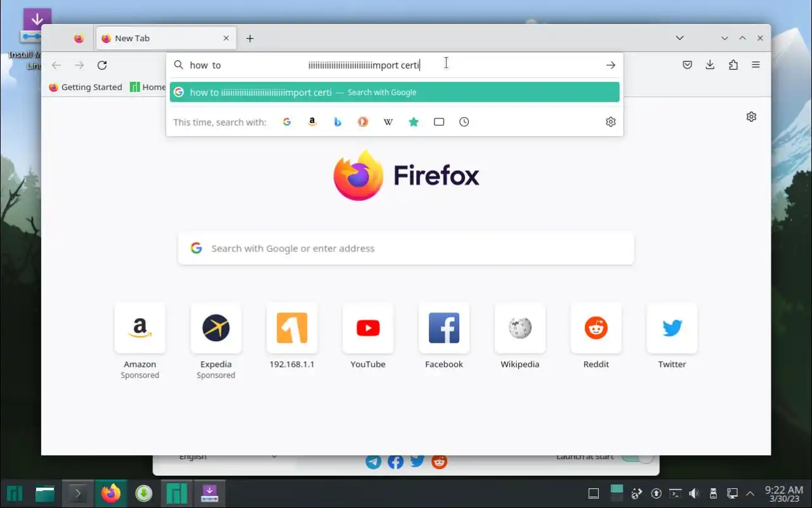
Task: Open file manager from the taskbar
Action: pyautogui.click(x=45, y=493)
